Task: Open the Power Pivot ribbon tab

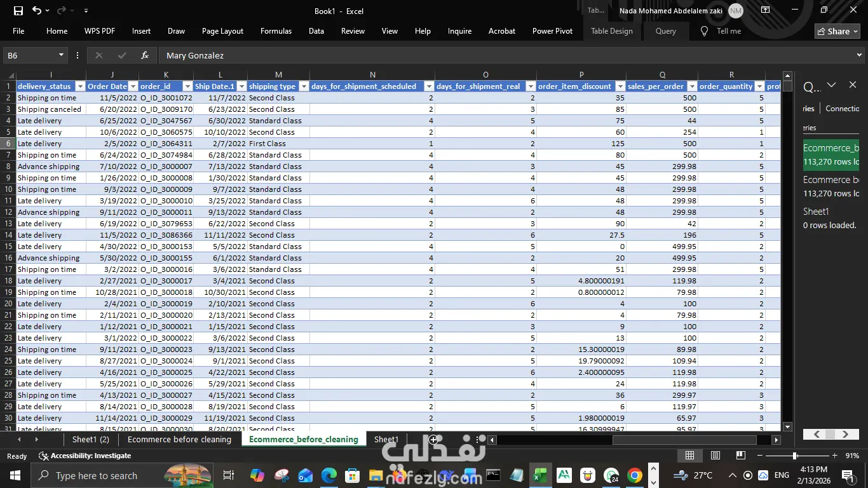Action: coord(552,31)
